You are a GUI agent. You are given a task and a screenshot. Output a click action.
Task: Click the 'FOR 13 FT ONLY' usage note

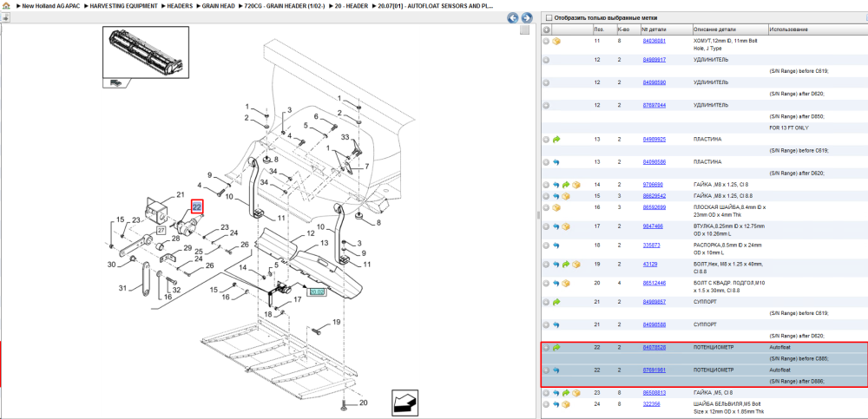789,128
